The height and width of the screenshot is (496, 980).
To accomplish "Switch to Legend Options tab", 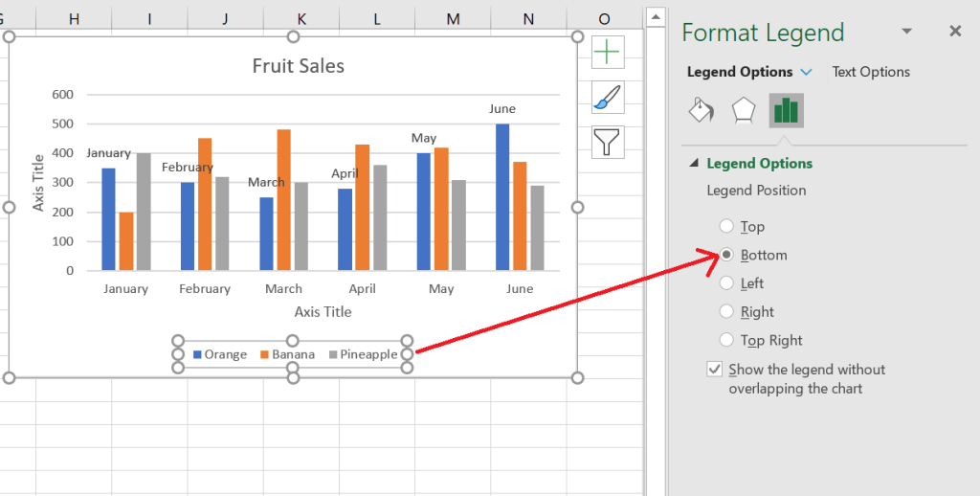I will [740, 72].
